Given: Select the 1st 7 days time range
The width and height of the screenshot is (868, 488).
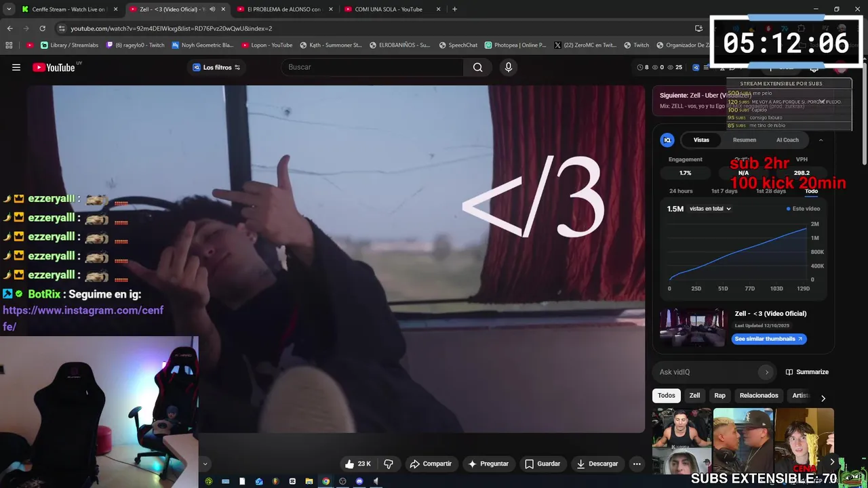Looking at the screenshot, I should (x=724, y=191).
